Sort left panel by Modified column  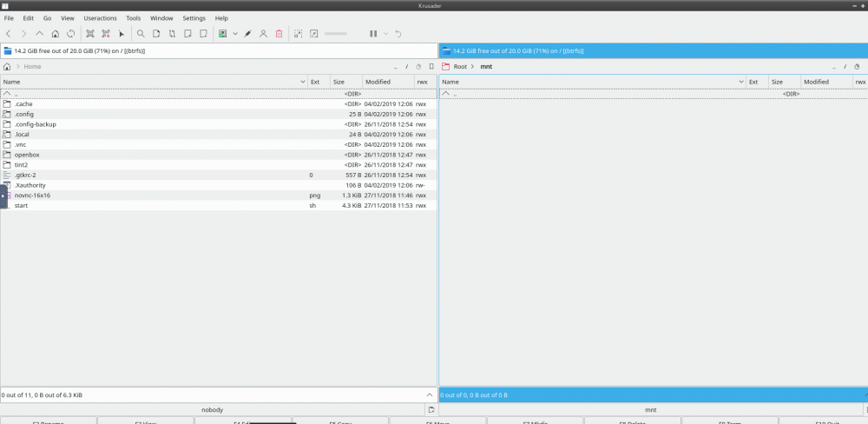click(x=389, y=82)
